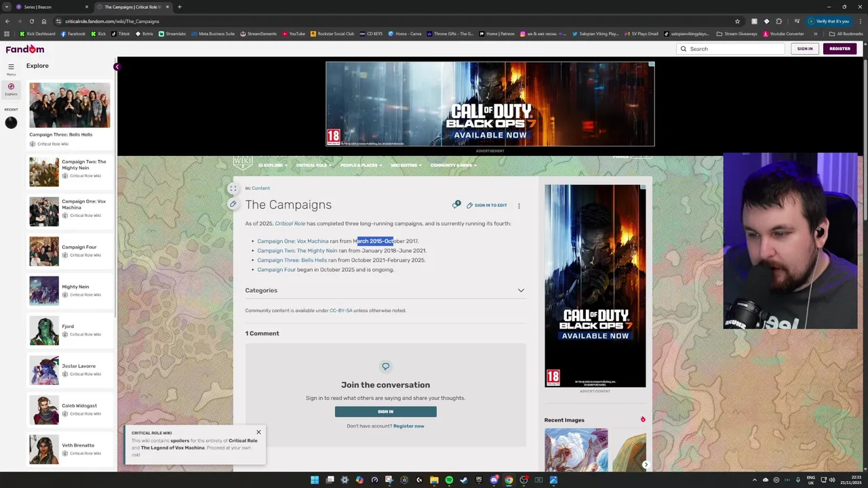The width and height of the screenshot is (868, 488).
Task: Click the CC-BY-SA license link
Action: tap(340, 310)
